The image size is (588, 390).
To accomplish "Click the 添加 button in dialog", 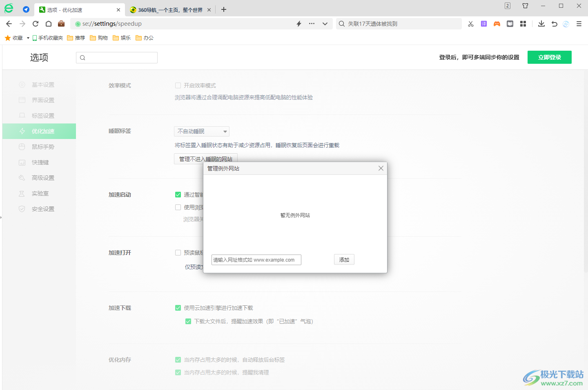I will [344, 260].
